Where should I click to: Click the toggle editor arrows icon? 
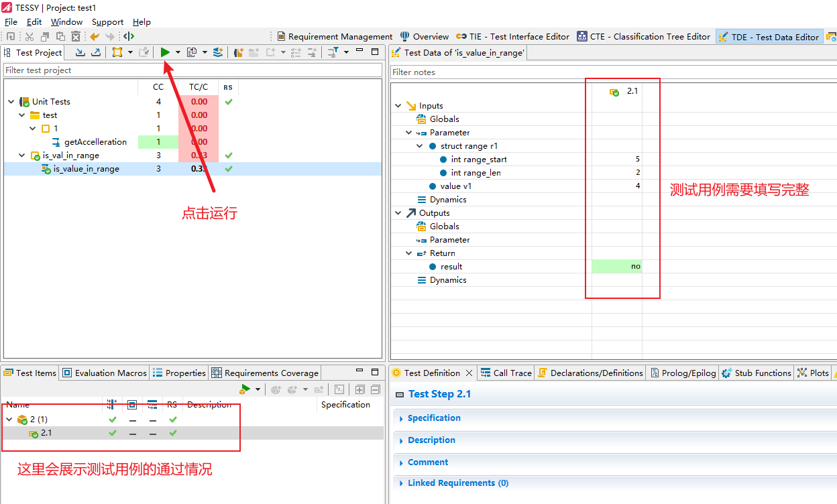pos(129,37)
